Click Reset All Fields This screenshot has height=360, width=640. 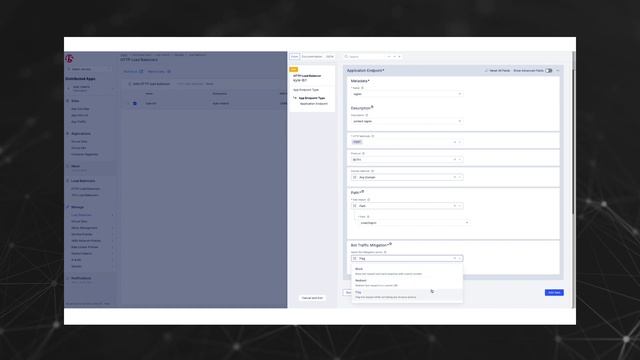point(497,71)
